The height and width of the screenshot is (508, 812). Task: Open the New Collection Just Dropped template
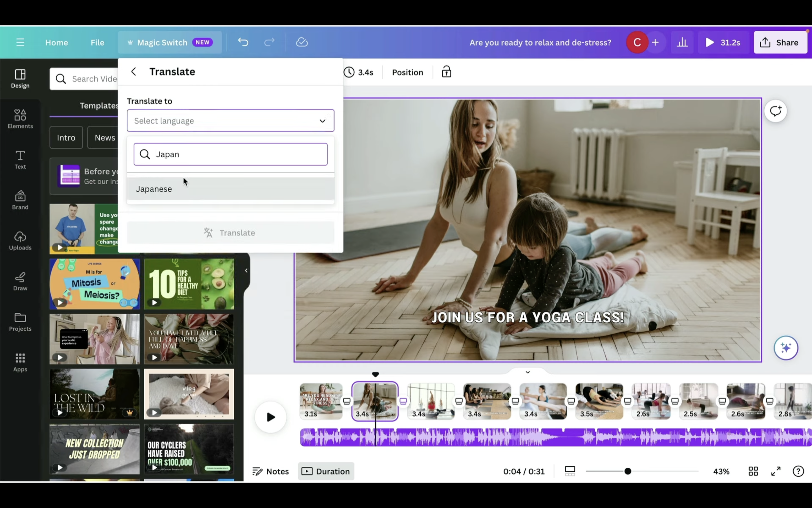[95, 449]
